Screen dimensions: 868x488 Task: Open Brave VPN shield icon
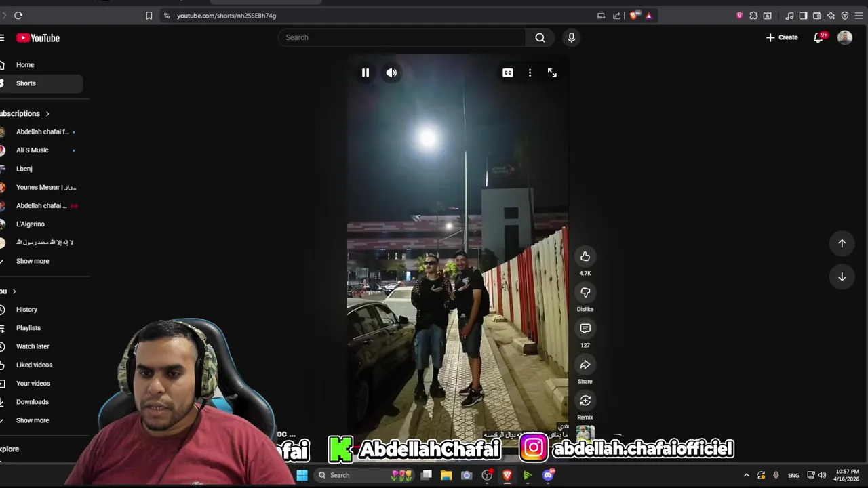[x=845, y=16]
